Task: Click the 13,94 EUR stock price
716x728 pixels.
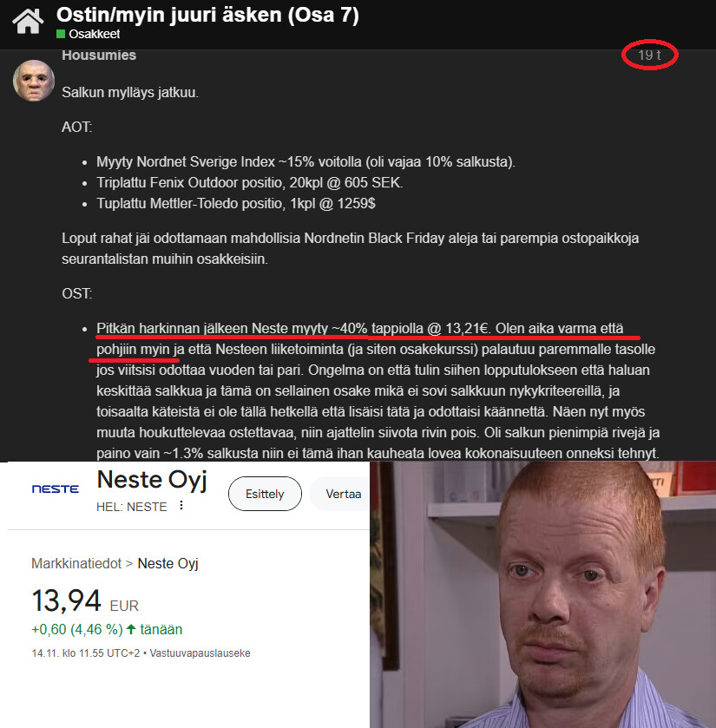Action: click(x=85, y=600)
